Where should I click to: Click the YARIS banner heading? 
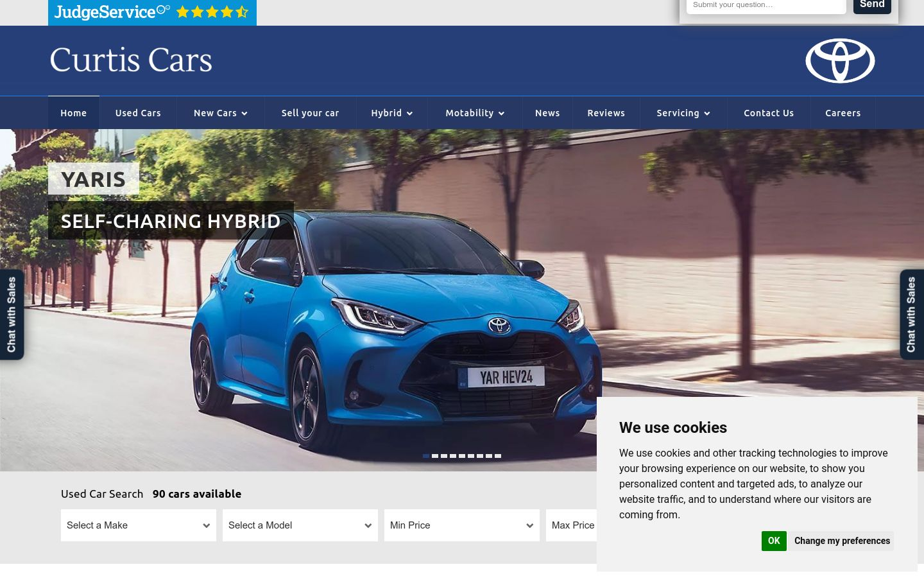[94, 179]
